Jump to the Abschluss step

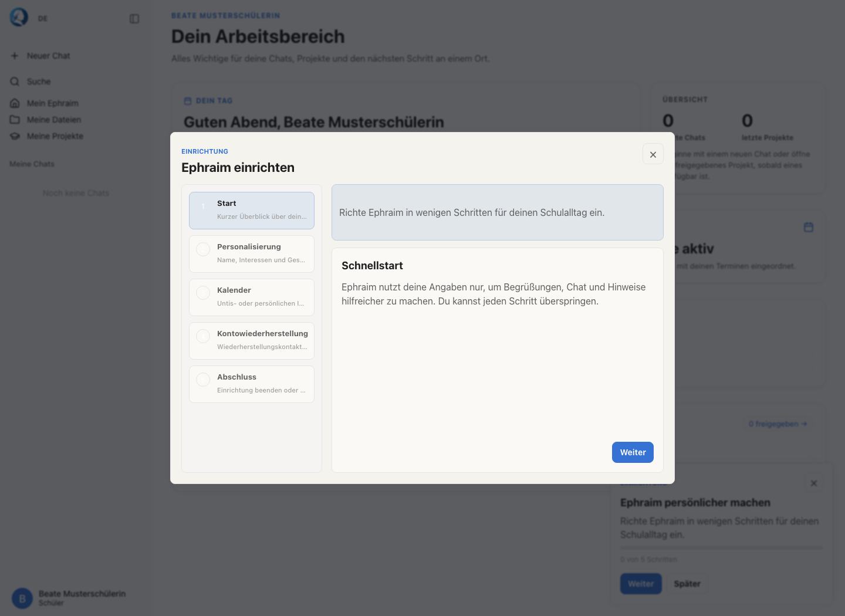252,384
